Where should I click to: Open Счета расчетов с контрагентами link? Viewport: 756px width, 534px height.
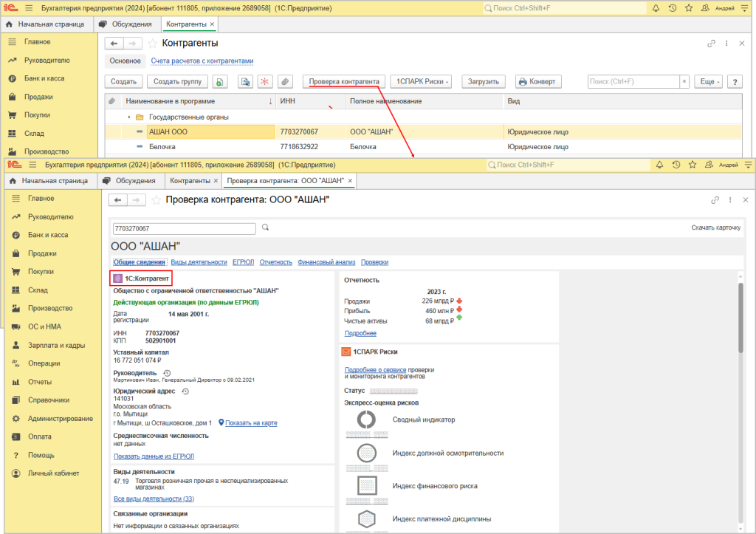point(202,61)
